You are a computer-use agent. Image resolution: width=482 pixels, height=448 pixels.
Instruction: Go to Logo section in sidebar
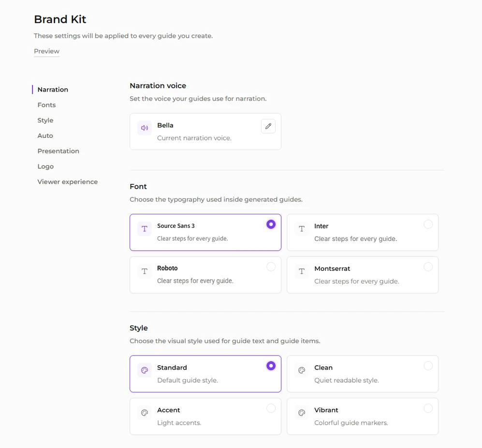[45, 166]
